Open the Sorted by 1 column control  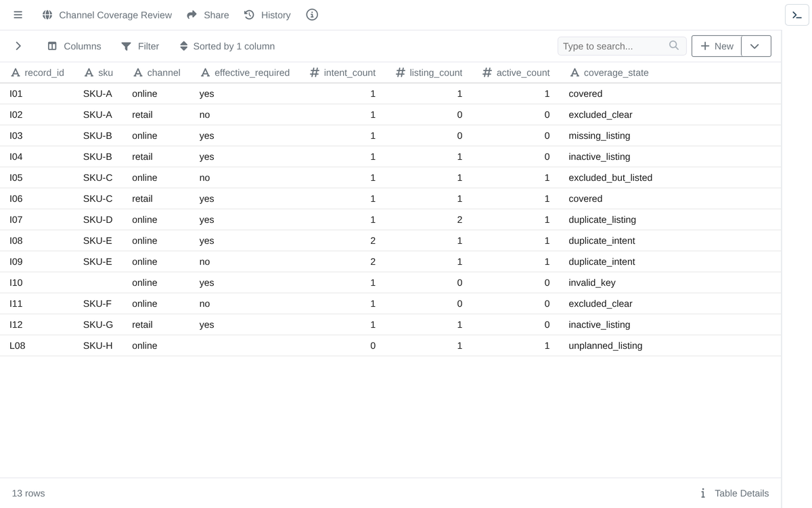click(227, 46)
